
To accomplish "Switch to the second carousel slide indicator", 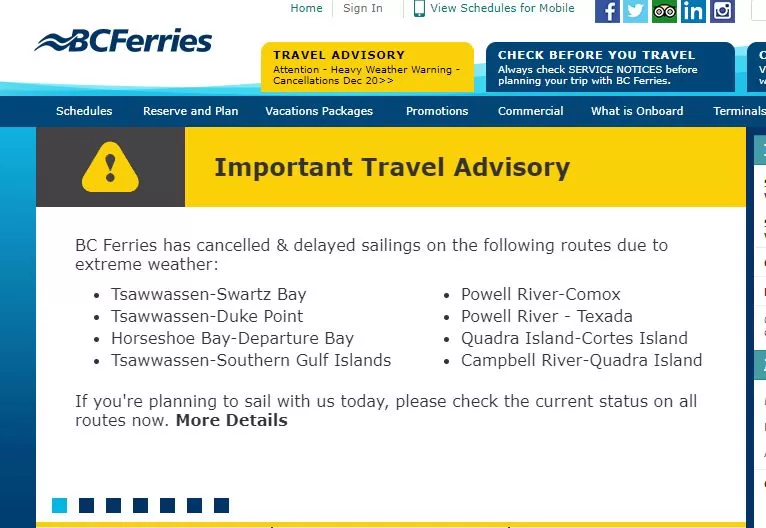I will pyautogui.click(x=86, y=506).
